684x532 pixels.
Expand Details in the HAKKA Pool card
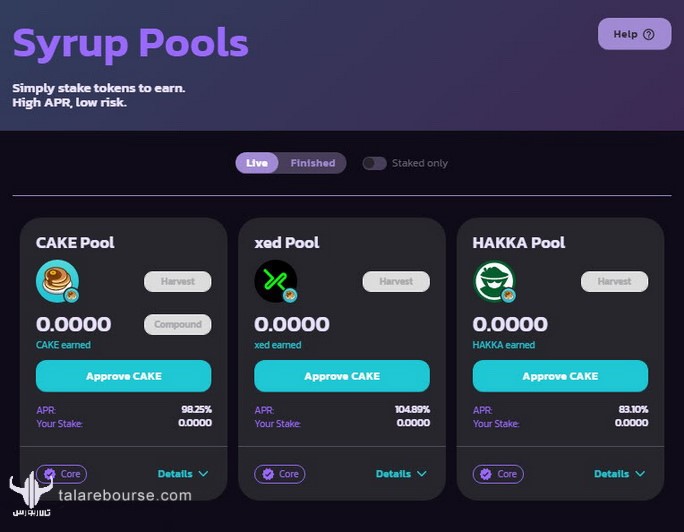(619, 474)
